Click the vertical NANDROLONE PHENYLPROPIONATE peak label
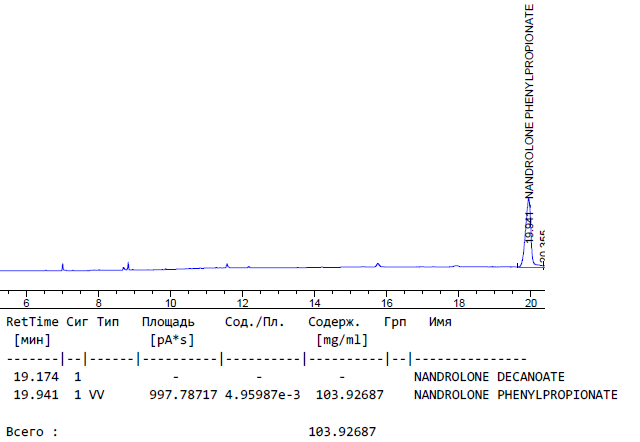This screenshot has height=442, width=640. pyautogui.click(x=530, y=100)
